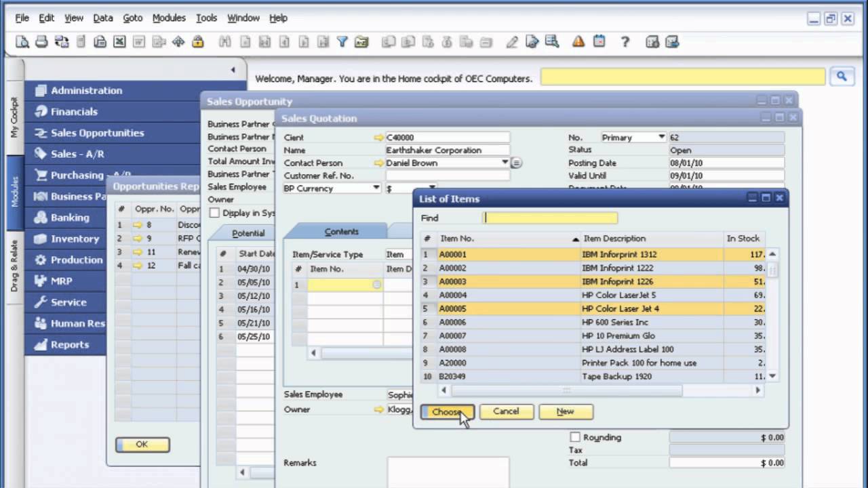This screenshot has width=868, height=488.
Task: Click the Choose button in List of Items
Action: click(x=447, y=411)
